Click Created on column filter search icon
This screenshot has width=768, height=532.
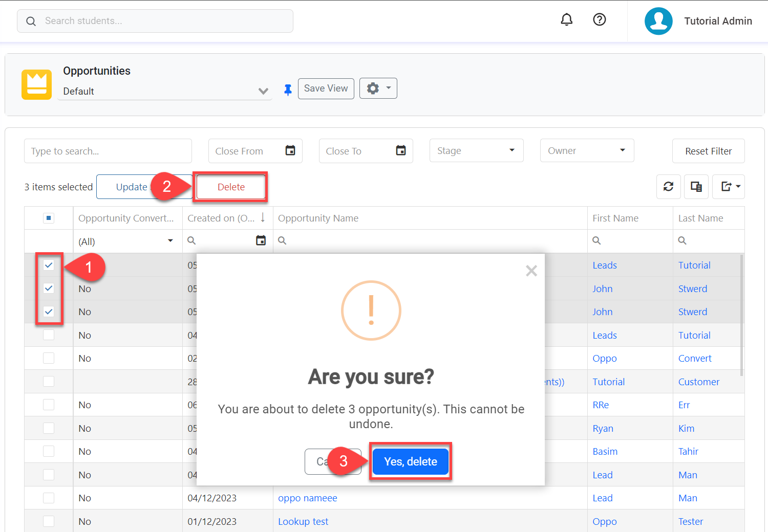pyautogui.click(x=191, y=240)
